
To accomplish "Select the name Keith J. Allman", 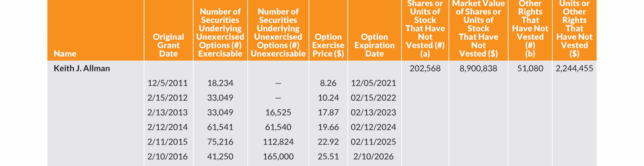I will point(82,69).
